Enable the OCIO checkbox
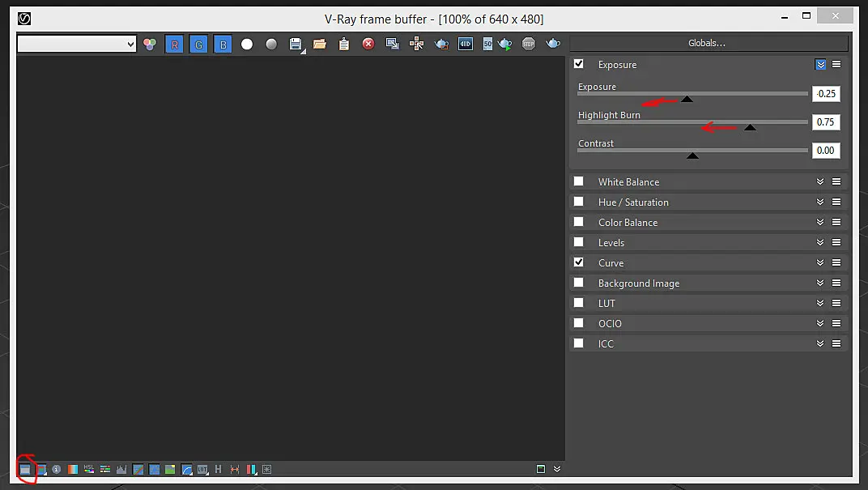Screen dimensions: 868x490 click(x=578, y=323)
